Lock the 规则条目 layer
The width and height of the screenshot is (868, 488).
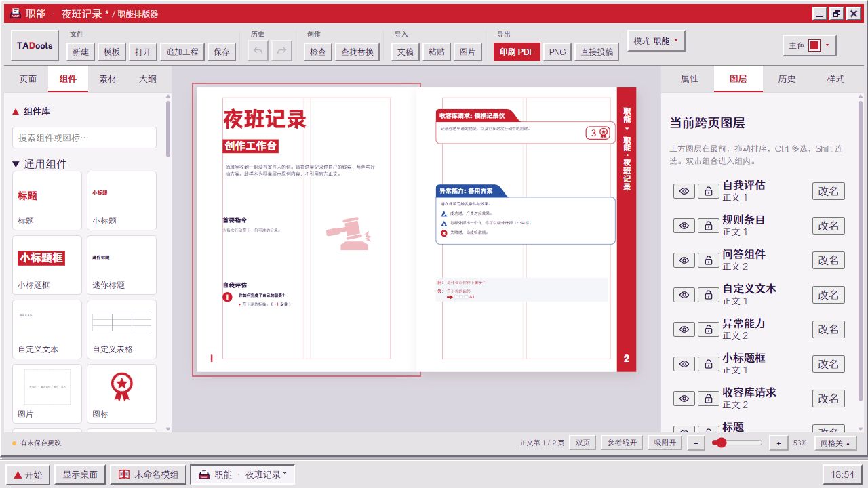click(x=709, y=226)
